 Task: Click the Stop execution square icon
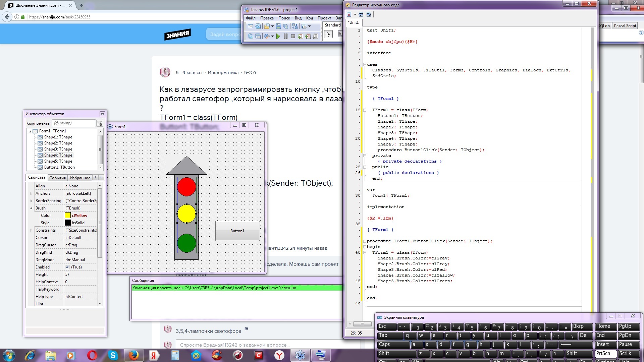[293, 36]
